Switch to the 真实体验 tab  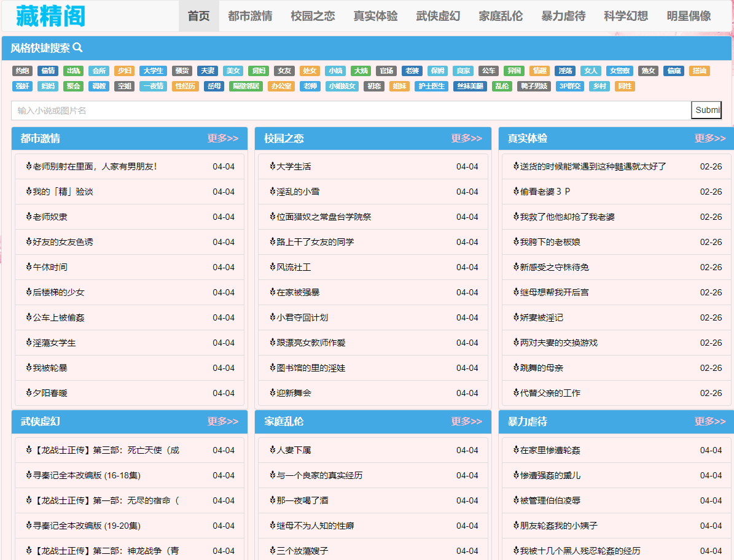click(x=375, y=16)
